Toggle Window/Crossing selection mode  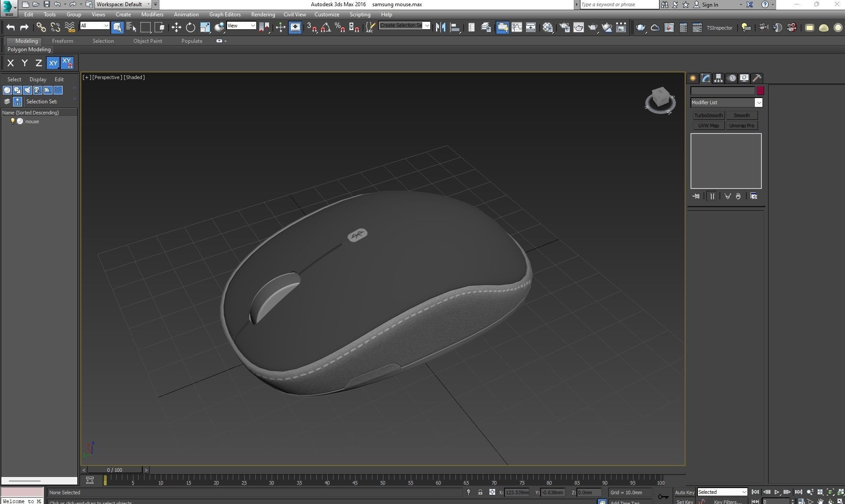(x=159, y=27)
